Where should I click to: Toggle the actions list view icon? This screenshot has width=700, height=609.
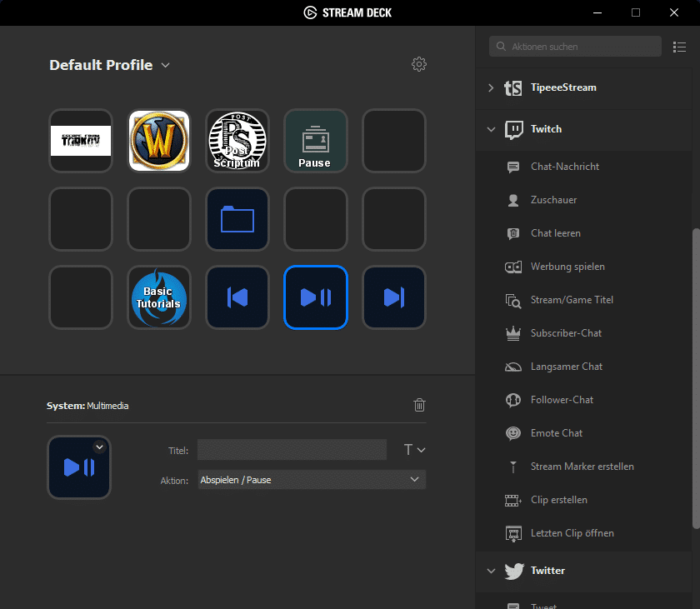[679, 47]
